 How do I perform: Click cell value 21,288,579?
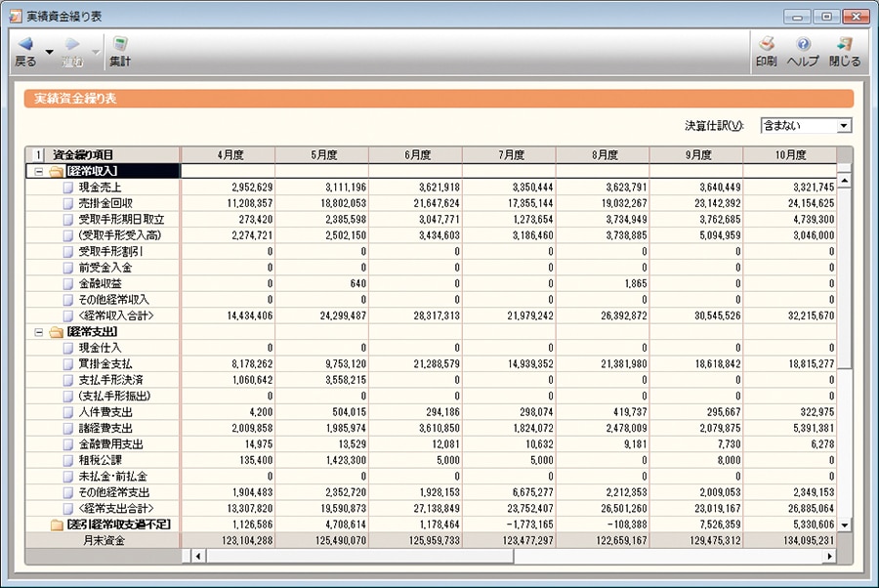tap(437, 363)
